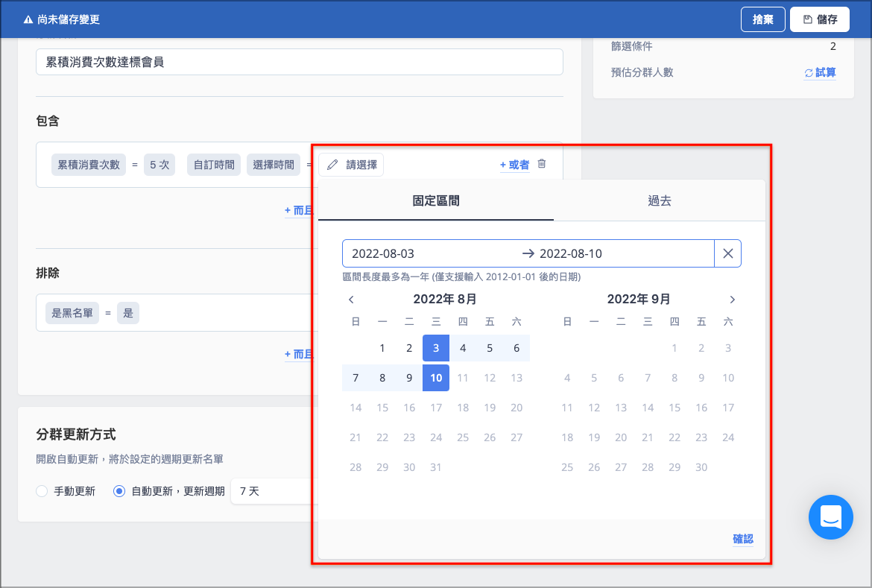Click the warning icon beside 尚未儲存變更
872x588 pixels.
point(28,19)
